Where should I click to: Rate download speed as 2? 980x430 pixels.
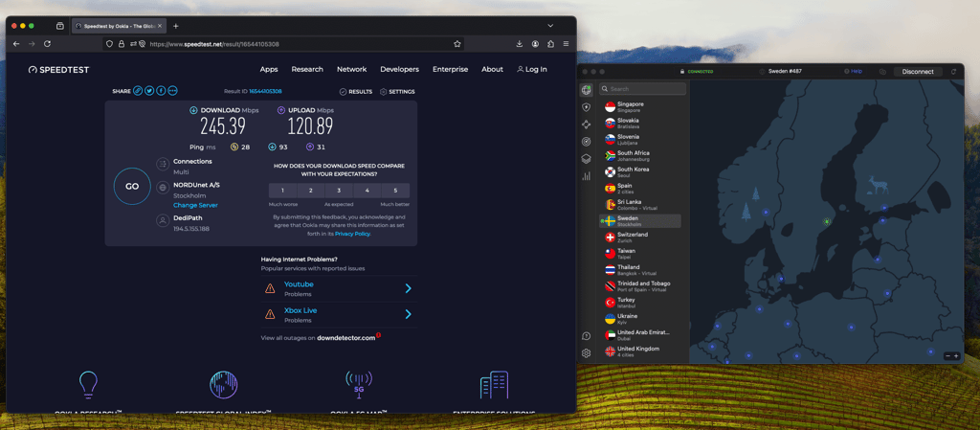[x=311, y=191]
